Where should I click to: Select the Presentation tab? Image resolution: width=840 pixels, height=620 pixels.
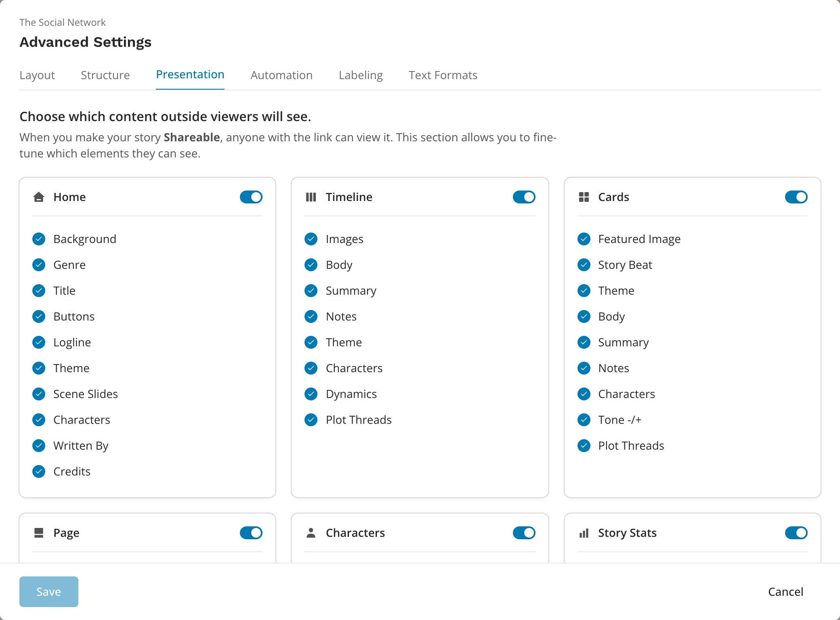pos(190,75)
